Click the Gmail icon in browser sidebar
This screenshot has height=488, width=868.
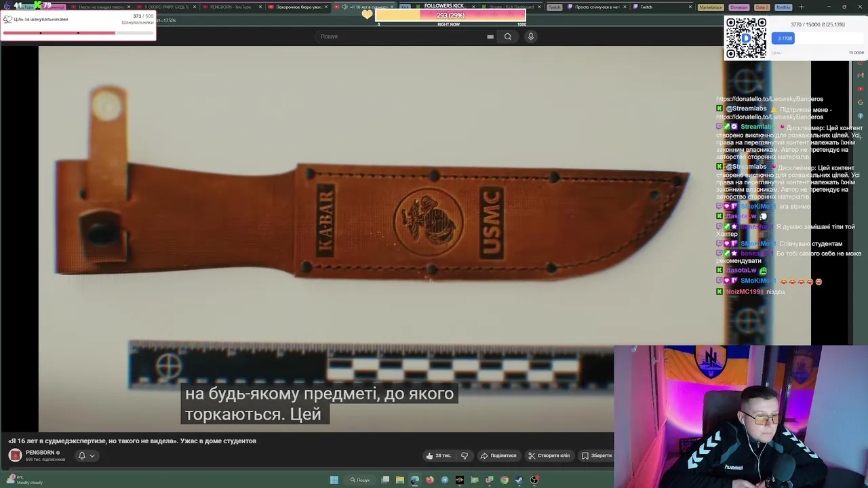coord(861,75)
